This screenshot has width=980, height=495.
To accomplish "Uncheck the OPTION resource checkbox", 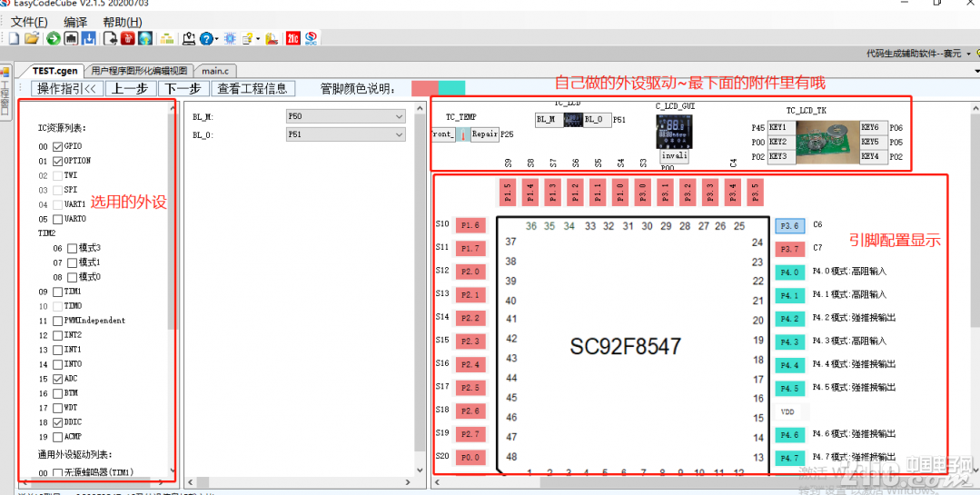I will pos(57,161).
